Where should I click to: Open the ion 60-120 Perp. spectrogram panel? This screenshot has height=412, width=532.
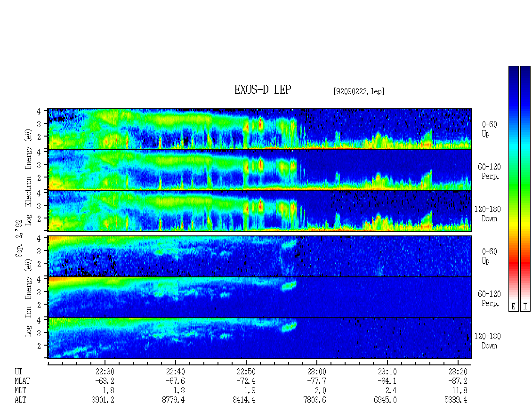pos(259,297)
